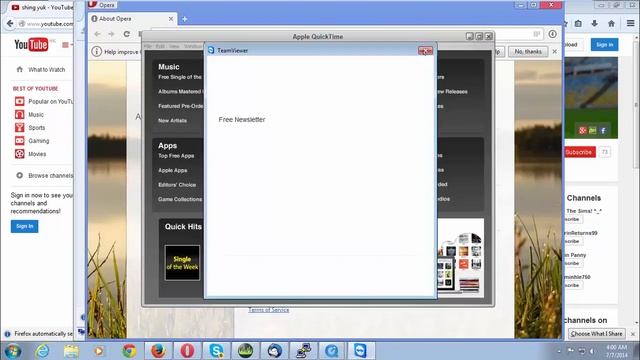640x360 pixels.
Task: Open Apple Apps in QuickTime
Action: [x=173, y=170]
